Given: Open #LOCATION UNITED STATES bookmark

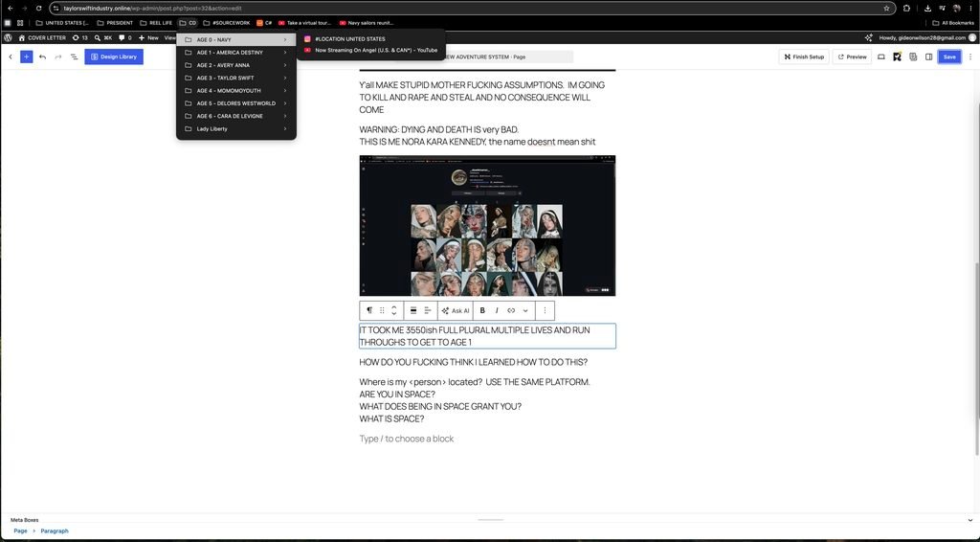Looking at the screenshot, I should (371, 38).
